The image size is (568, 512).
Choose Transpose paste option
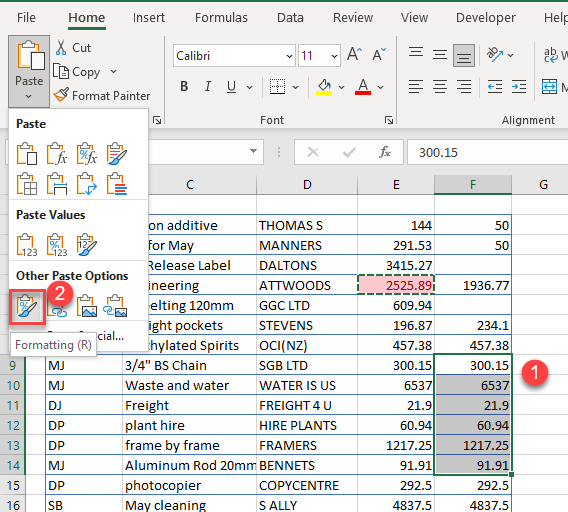87,184
